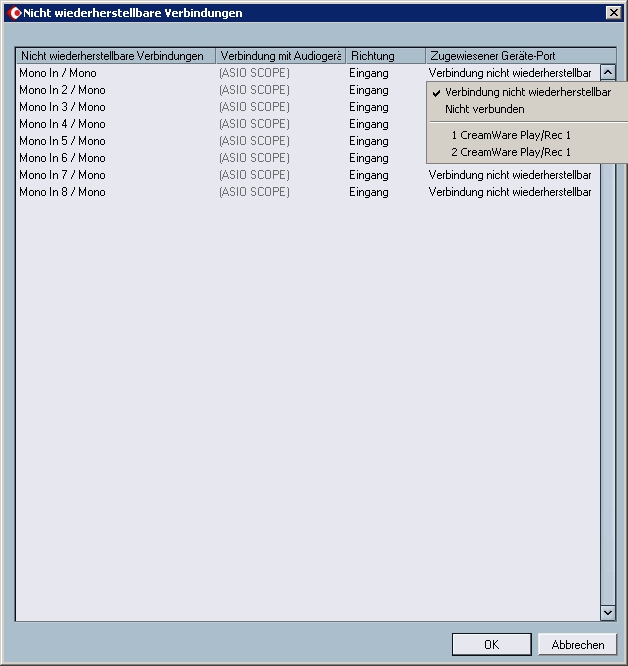Click '(ASIO SCOPE)' in Mono In 3 row

click(x=254, y=107)
